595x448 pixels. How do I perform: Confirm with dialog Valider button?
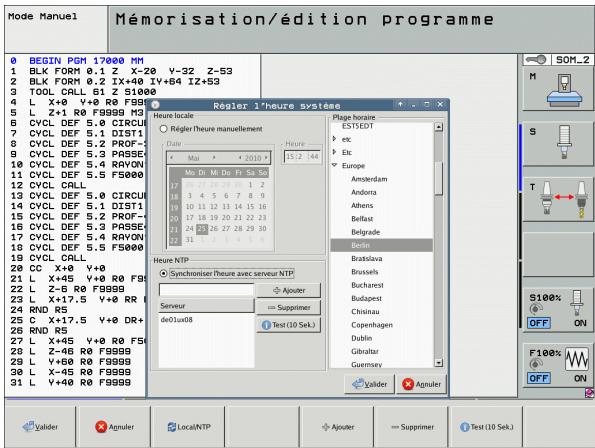point(370,384)
